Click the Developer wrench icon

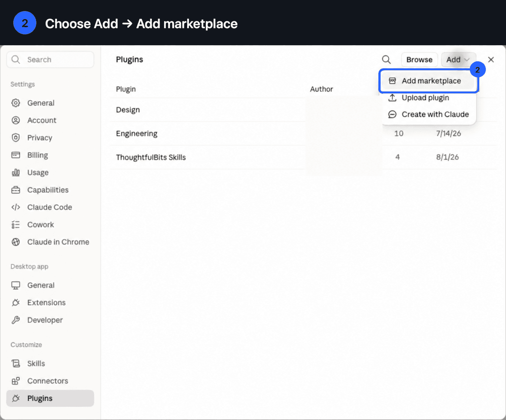(x=15, y=320)
